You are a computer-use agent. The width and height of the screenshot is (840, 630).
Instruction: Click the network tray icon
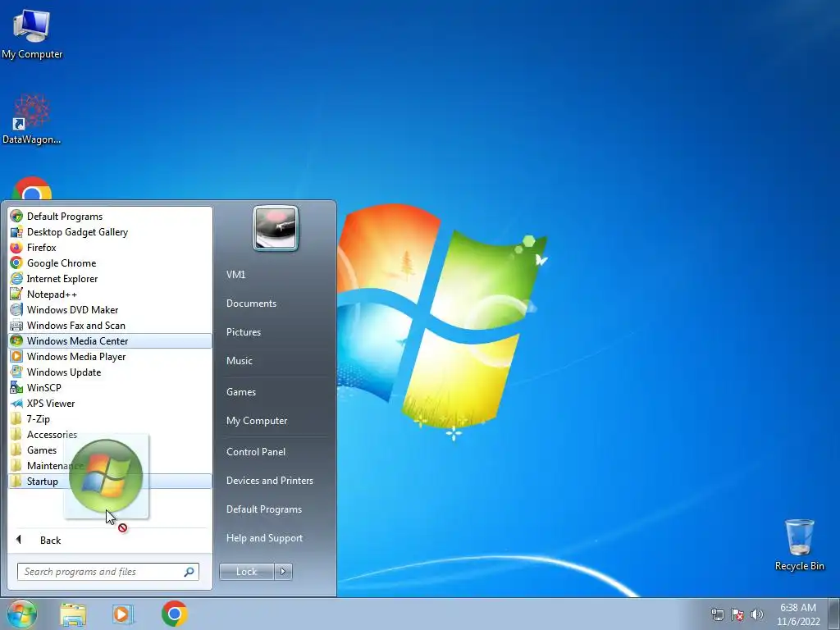(x=717, y=614)
